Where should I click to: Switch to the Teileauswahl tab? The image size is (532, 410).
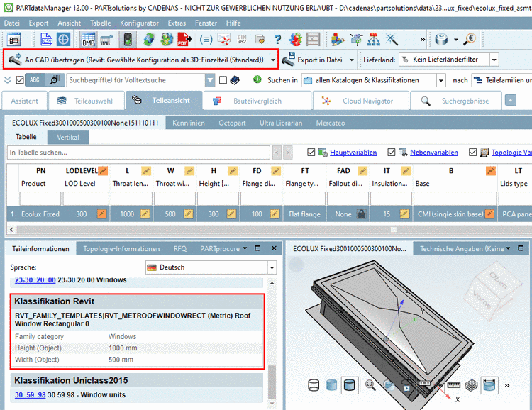[87, 101]
